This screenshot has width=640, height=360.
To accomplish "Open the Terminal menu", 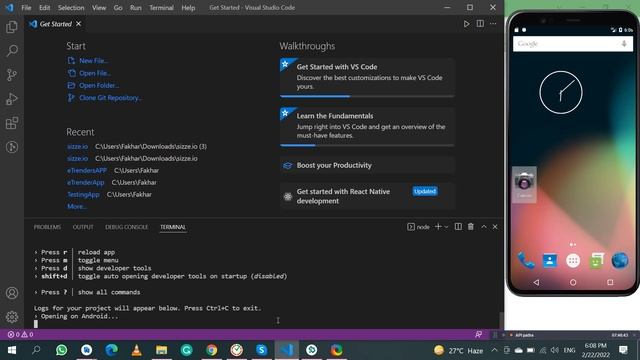I will [161, 8].
